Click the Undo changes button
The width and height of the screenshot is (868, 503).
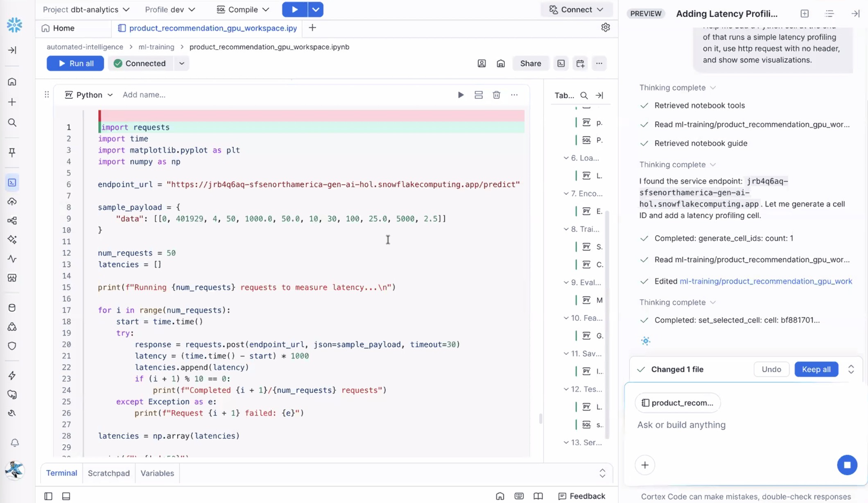pos(771,369)
